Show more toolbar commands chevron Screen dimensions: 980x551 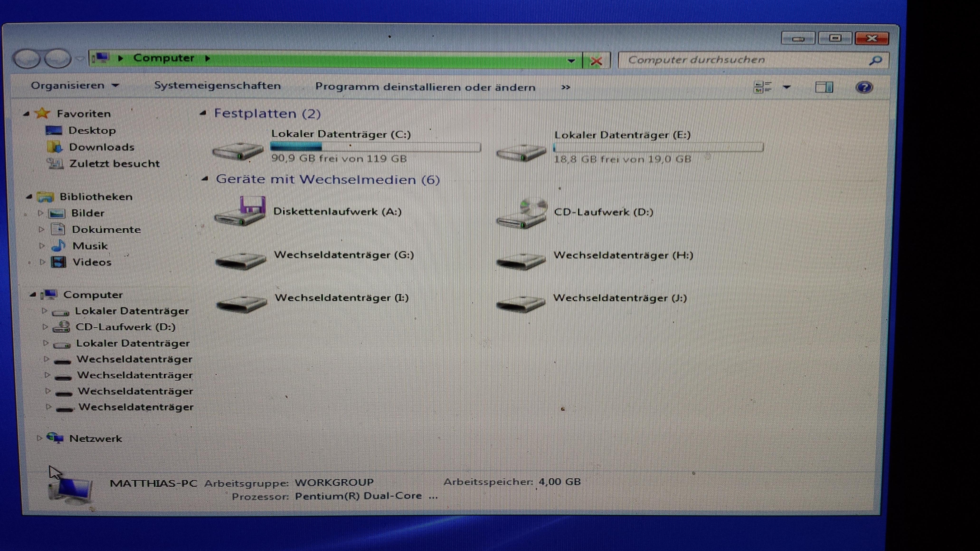[565, 87]
